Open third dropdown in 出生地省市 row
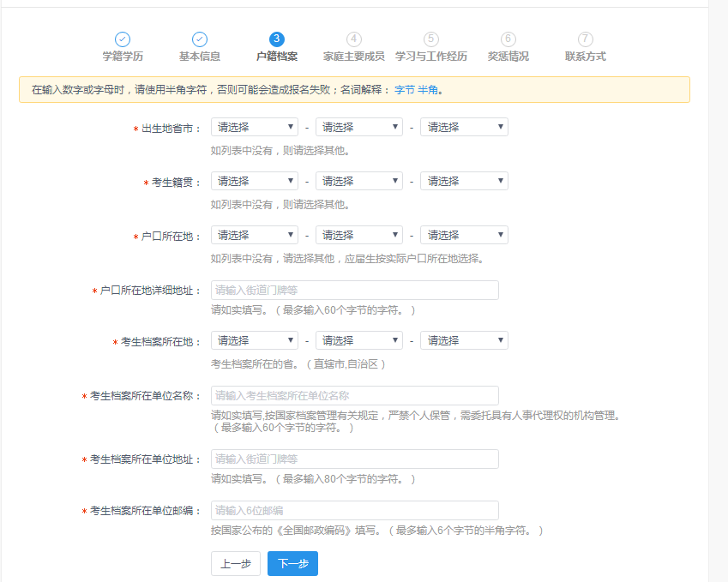 464,127
